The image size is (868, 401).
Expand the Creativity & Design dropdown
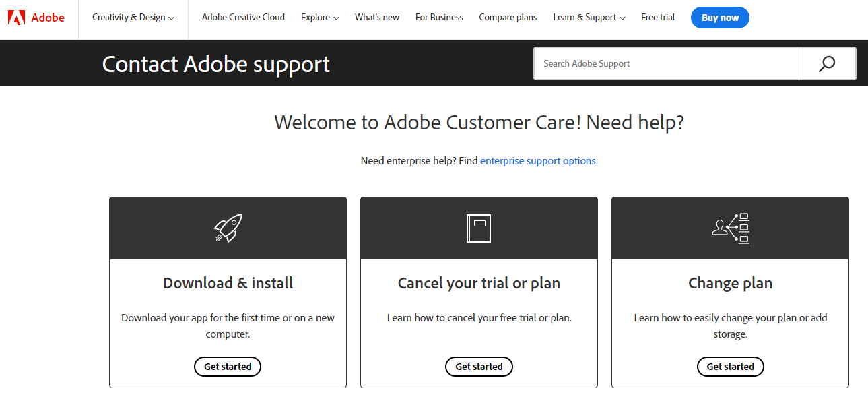coord(133,17)
